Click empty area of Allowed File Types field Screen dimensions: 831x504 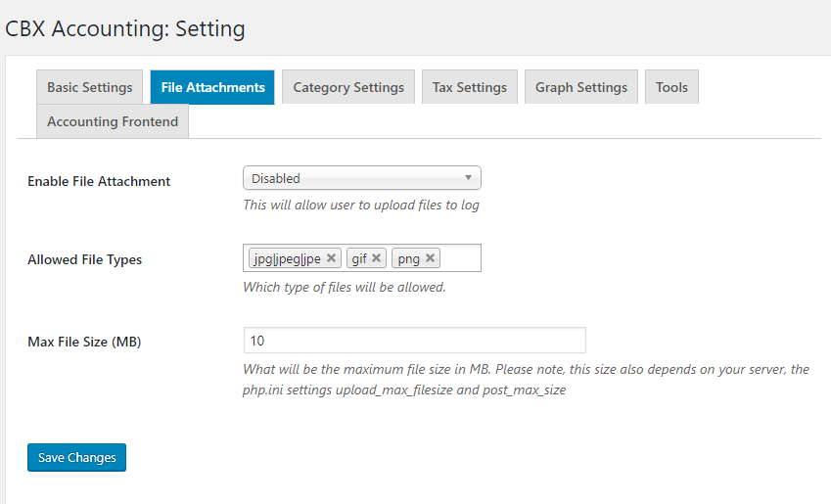point(463,258)
